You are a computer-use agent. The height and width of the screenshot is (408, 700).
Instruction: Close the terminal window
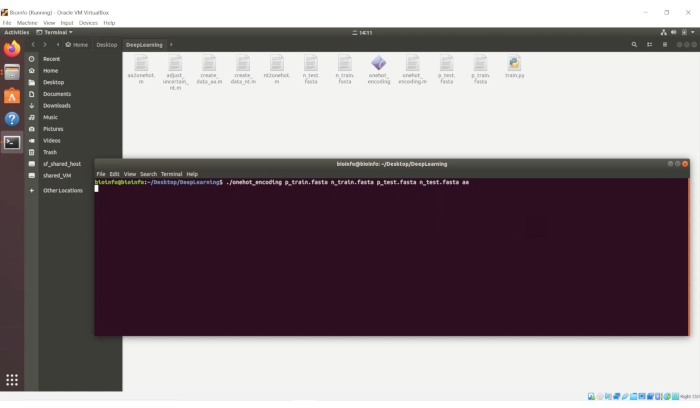pyautogui.click(x=685, y=164)
